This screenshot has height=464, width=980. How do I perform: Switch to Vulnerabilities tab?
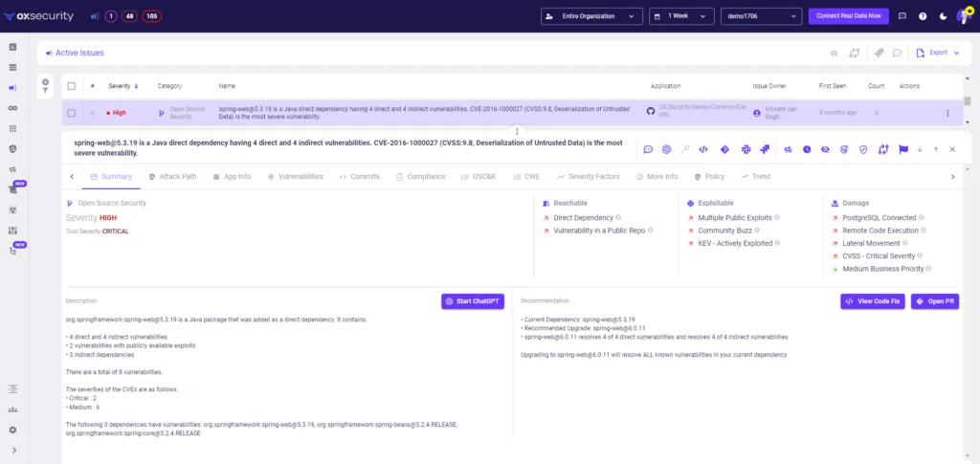[x=296, y=177]
